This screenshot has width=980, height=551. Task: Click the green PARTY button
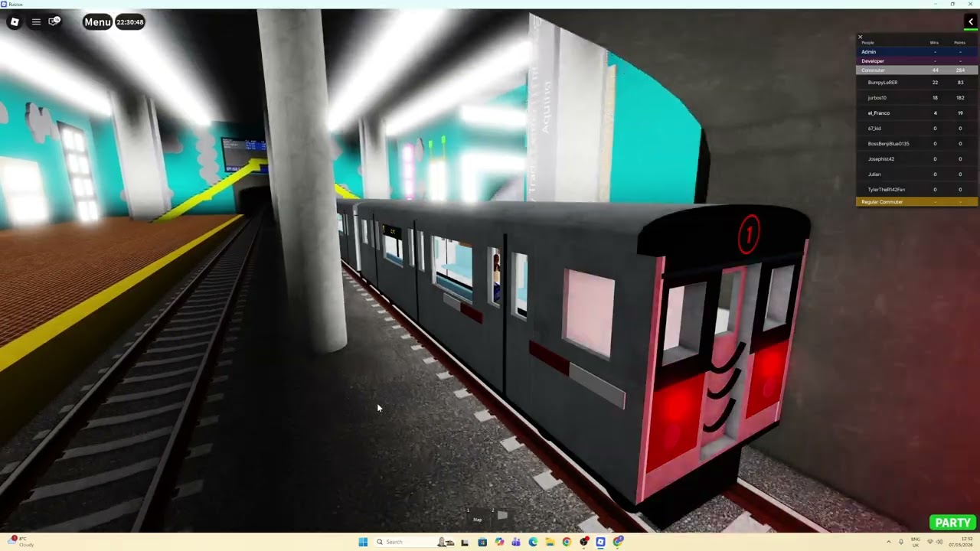click(952, 523)
